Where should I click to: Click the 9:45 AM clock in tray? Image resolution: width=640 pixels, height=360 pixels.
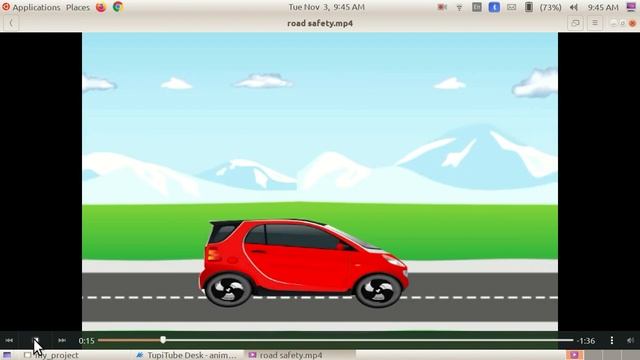click(x=603, y=7)
